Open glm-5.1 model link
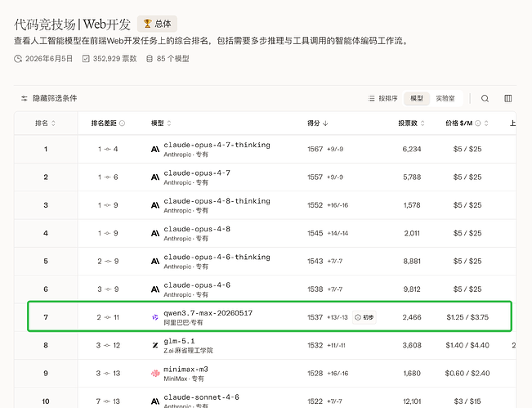Image resolution: width=532 pixels, height=408 pixels. [179, 341]
